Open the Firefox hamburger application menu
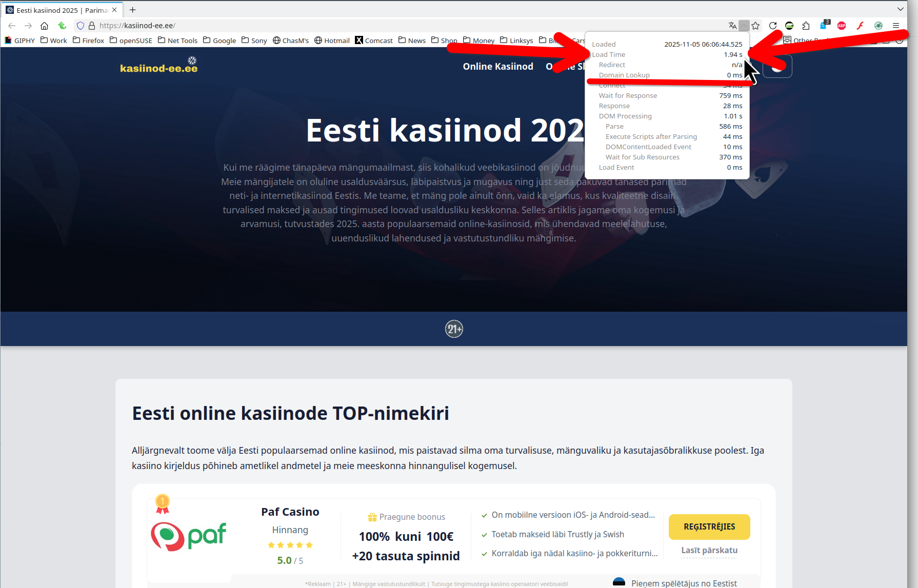Screen dimensions: 918x588 coord(896,26)
